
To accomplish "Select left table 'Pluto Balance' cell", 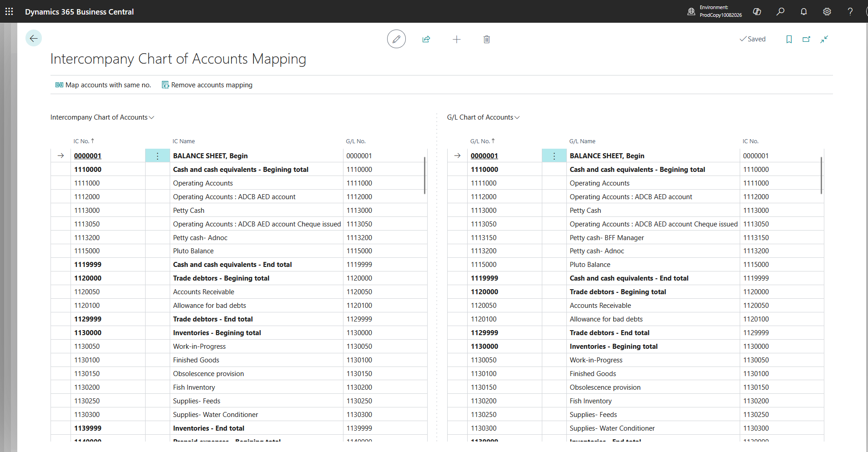I will pyautogui.click(x=257, y=251).
